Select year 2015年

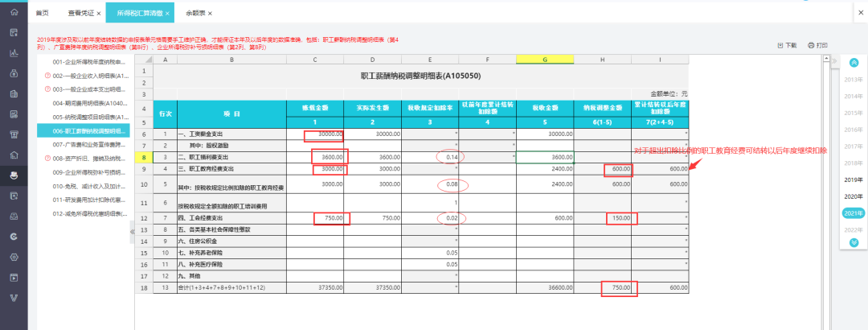[854, 113]
